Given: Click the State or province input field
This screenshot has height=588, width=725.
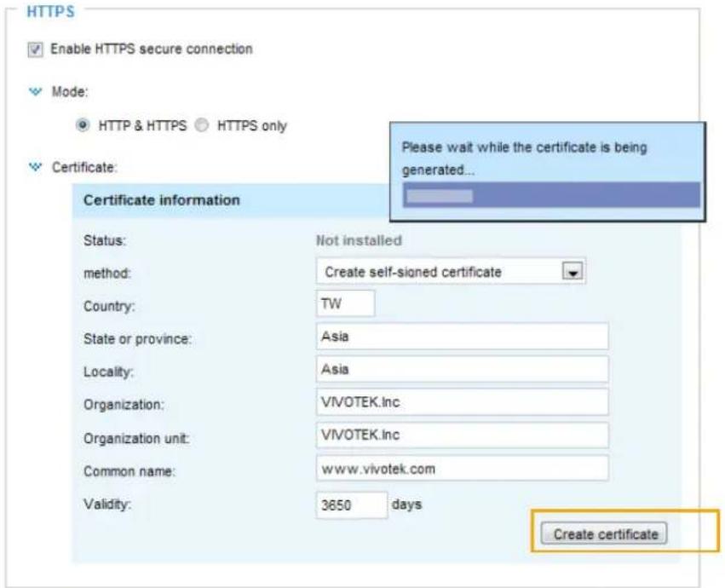Looking at the screenshot, I should click(463, 337).
